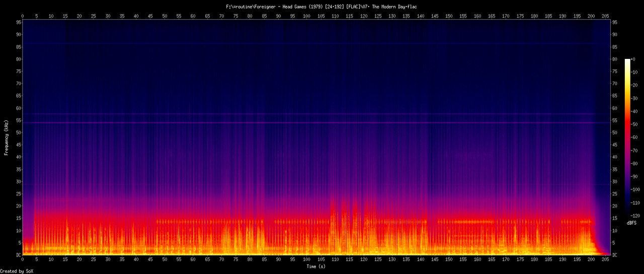Click the '-110' value on the dBFS scale
644x274 pixels.
coord(635,202)
